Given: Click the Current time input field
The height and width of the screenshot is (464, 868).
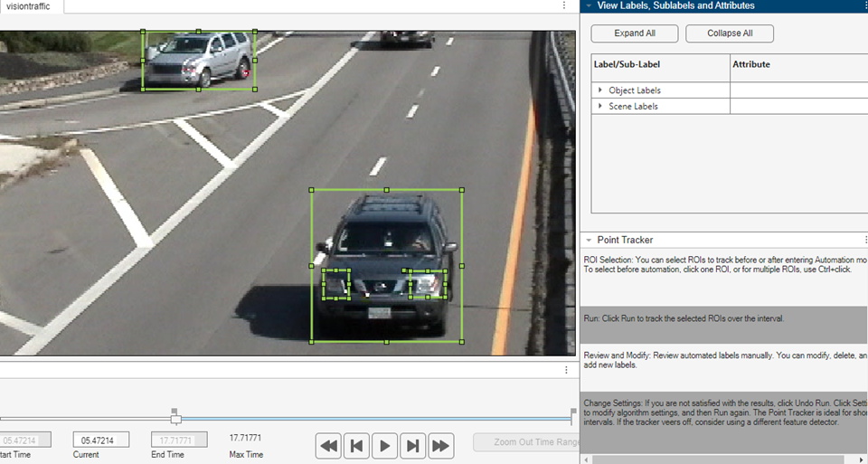Looking at the screenshot, I should 101,440.
